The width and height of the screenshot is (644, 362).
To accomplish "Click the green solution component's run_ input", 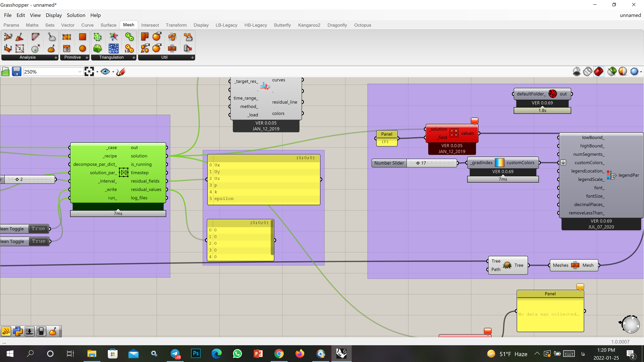I will click(112, 198).
